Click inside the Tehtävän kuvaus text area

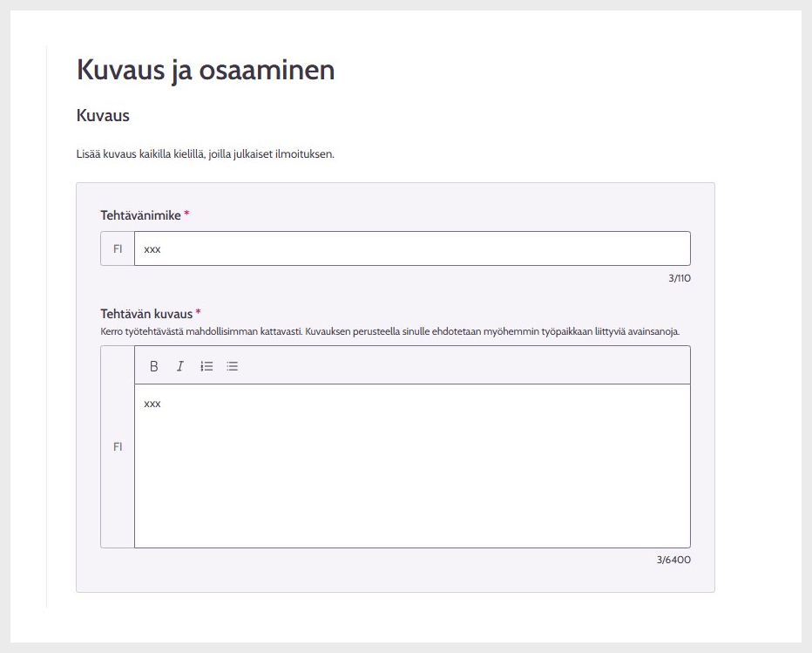pos(412,471)
